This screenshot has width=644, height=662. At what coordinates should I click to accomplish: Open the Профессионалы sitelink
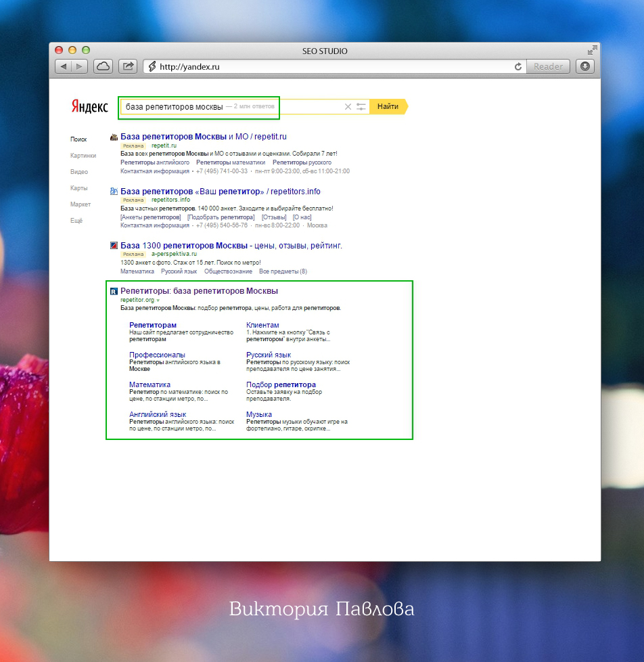click(x=157, y=355)
